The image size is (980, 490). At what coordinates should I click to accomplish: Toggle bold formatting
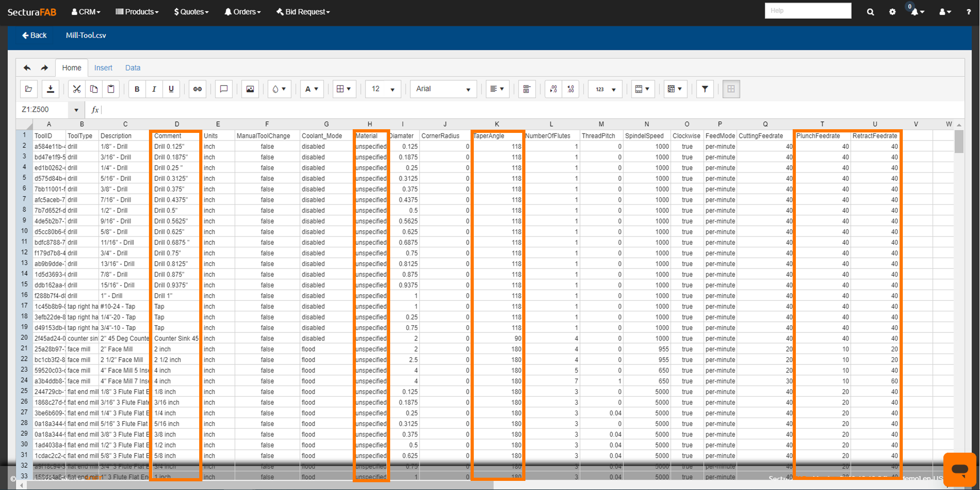[137, 89]
